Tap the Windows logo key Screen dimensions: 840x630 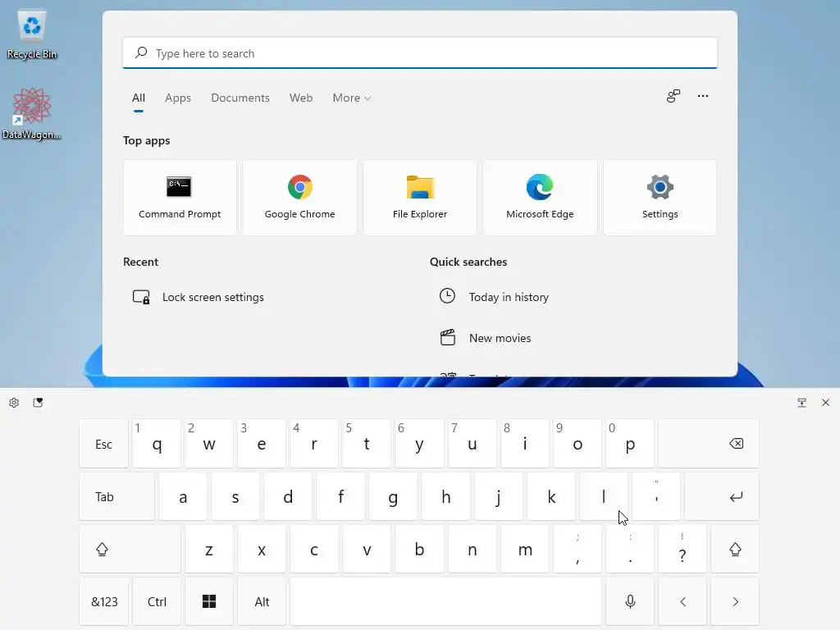point(209,601)
